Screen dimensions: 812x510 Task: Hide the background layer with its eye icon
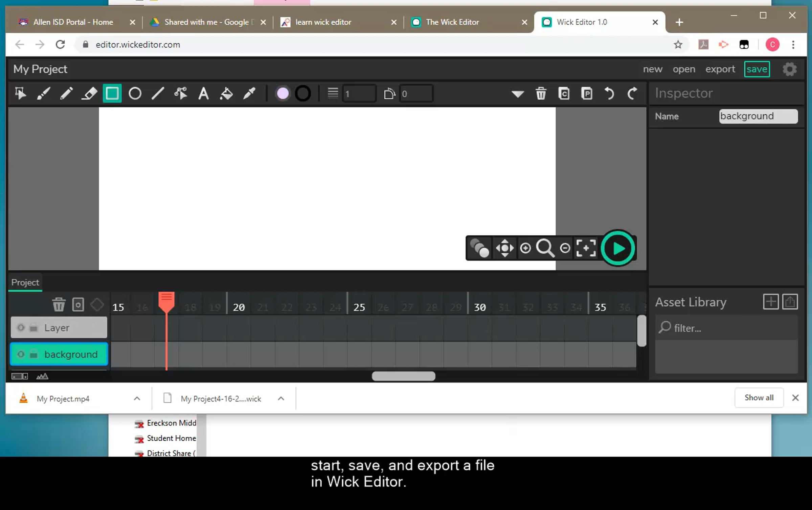[21, 354]
